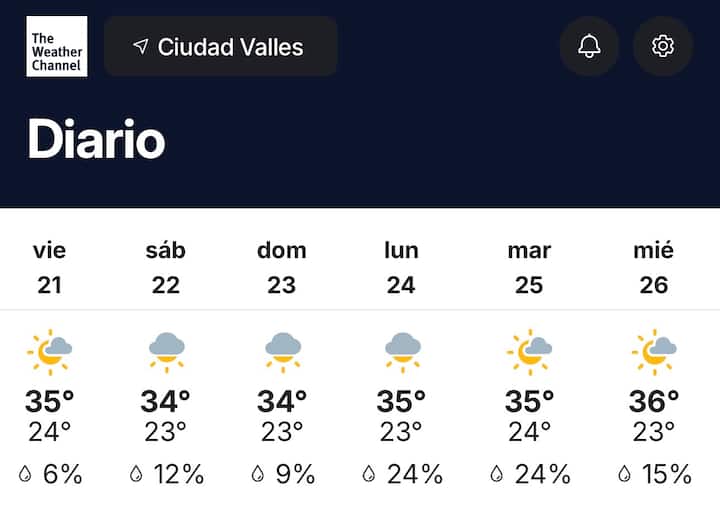
Task: Select Tuesday partly cloudy weather icon
Action: pyautogui.click(x=529, y=352)
